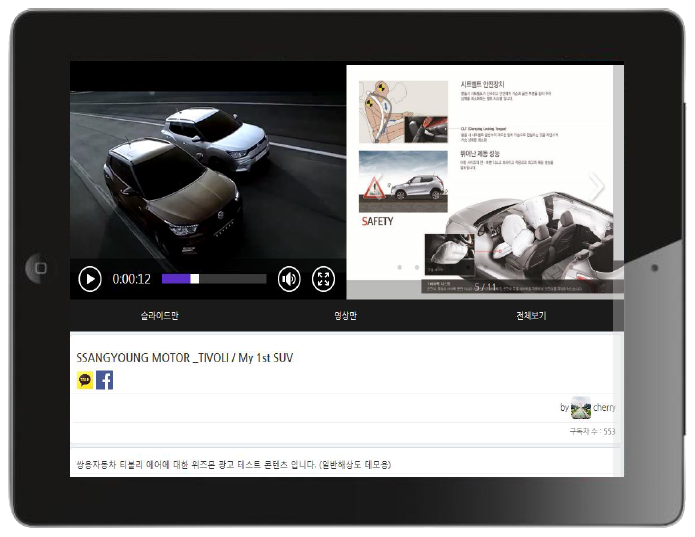The width and height of the screenshot is (695, 537).
Task: Select the seatbelt safety device image
Action: [403, 112]
